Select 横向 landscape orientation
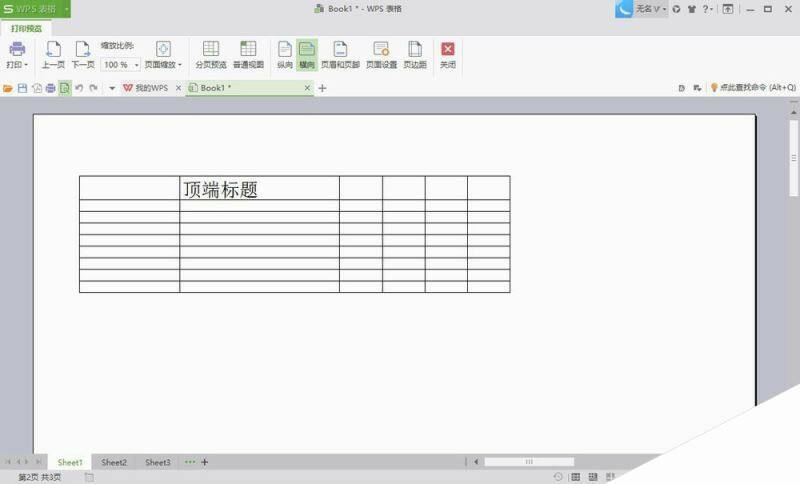The width and height of the screenshot is (800, 484). tap(307, 55)
